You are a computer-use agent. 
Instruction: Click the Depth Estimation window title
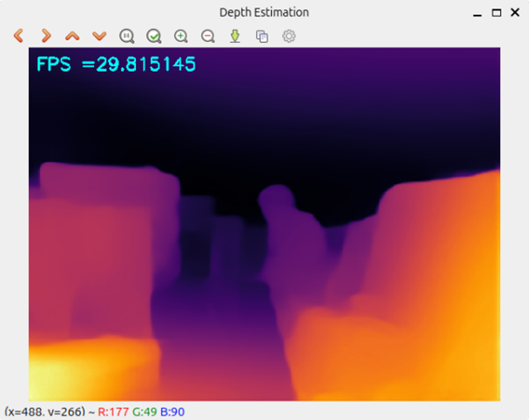(264, 12)
